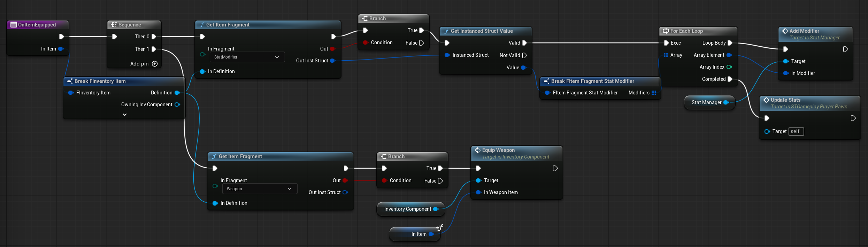Click the Add pin plus icon
The image size is (868, 247).
(x=155, y=64)
